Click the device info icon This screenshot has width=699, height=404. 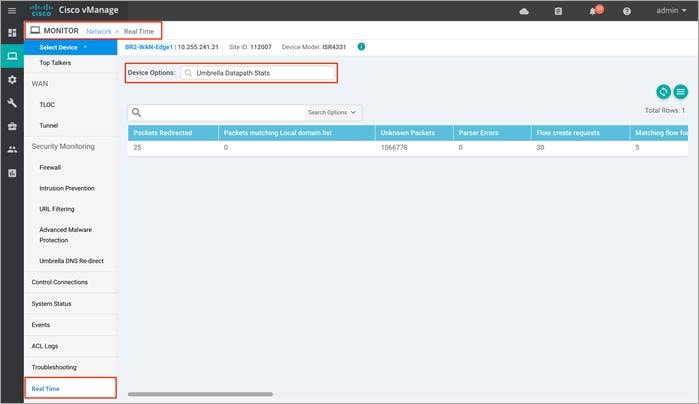coord(361,46)
